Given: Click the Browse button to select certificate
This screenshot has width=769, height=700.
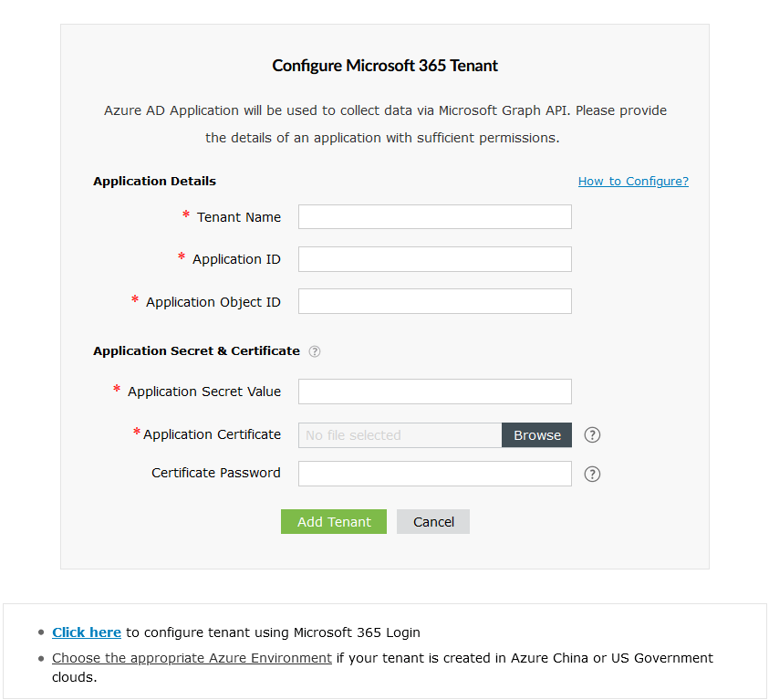Looking at the screenshot, I should [536, 434].
